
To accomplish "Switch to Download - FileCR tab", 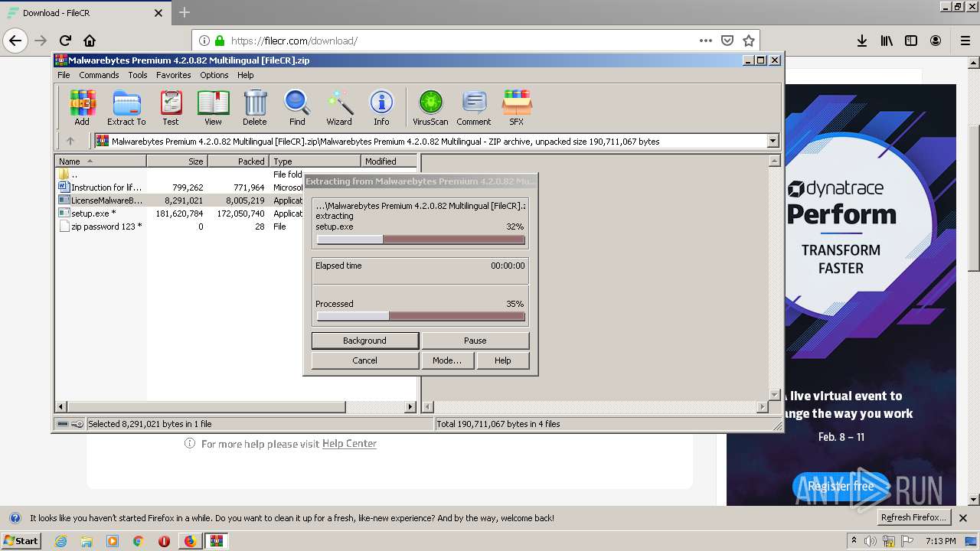I will tap(84, 13).
